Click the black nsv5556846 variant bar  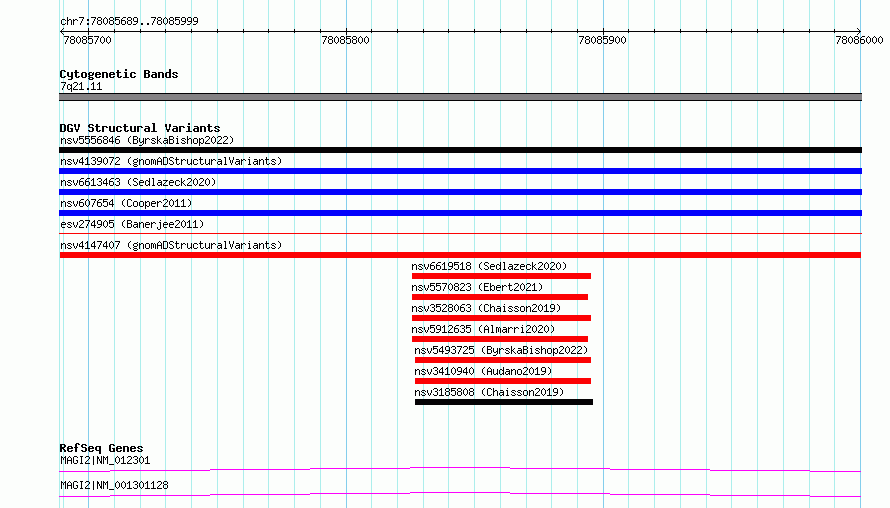tap(460, 150)
